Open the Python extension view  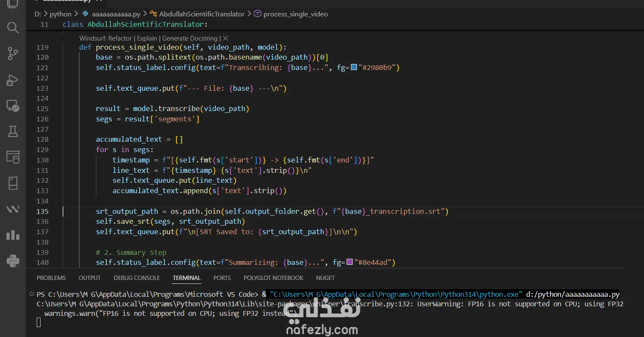click(13, 261)
